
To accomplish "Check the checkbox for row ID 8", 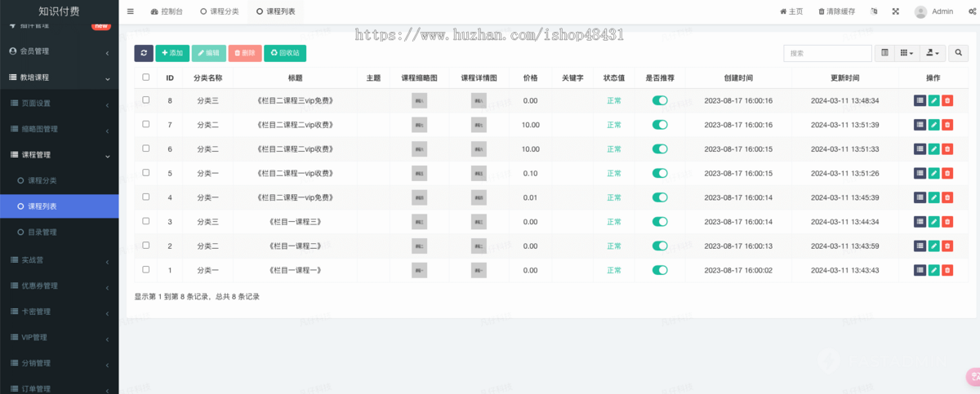I will pyautogui.click(x=146, y=100).
